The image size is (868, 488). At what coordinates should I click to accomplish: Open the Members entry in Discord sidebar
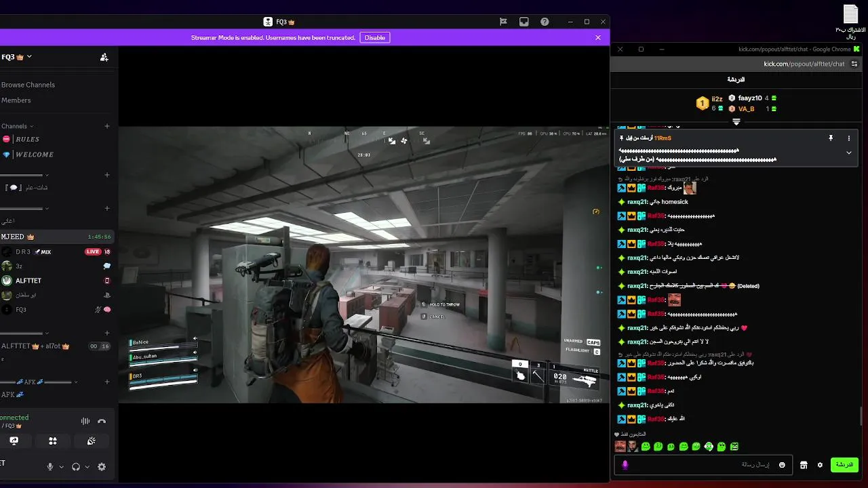16,100
